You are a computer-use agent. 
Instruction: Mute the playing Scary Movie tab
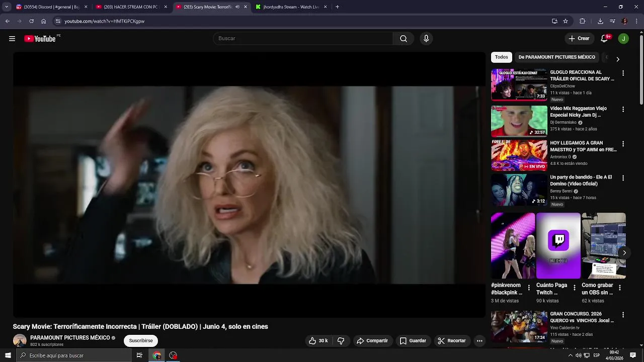pos(237,7)
